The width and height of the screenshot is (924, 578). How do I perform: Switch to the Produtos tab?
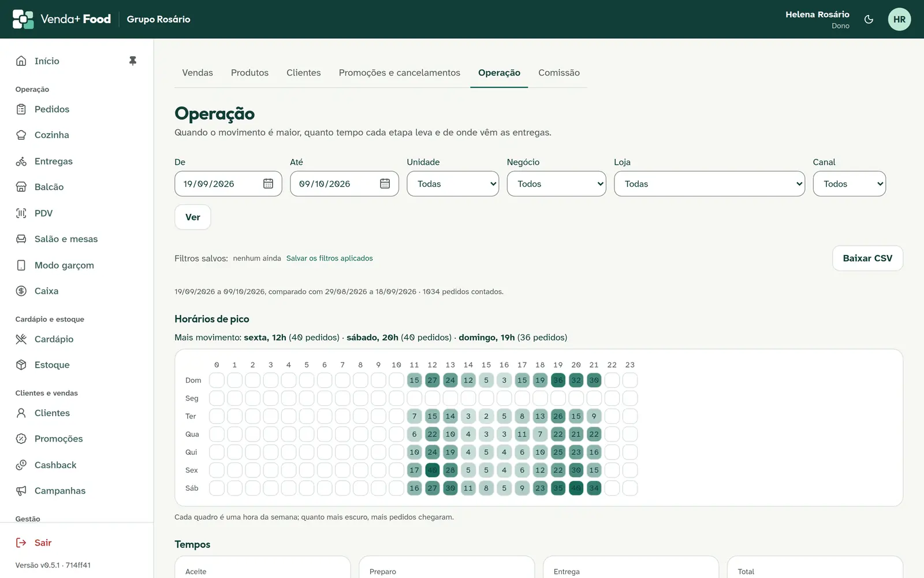tap(249, 73)
